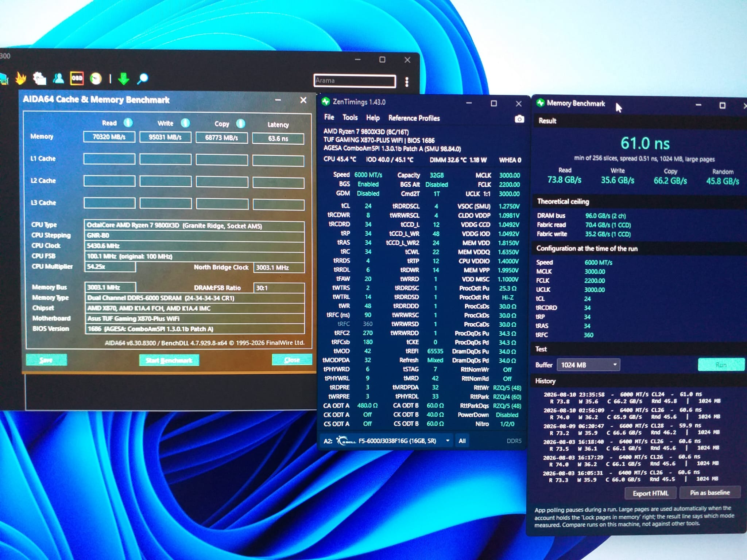Viewport: 747px width, 560px height.
Task: Click the CA ODT A value 480.0 Ω
Action: 367,405
